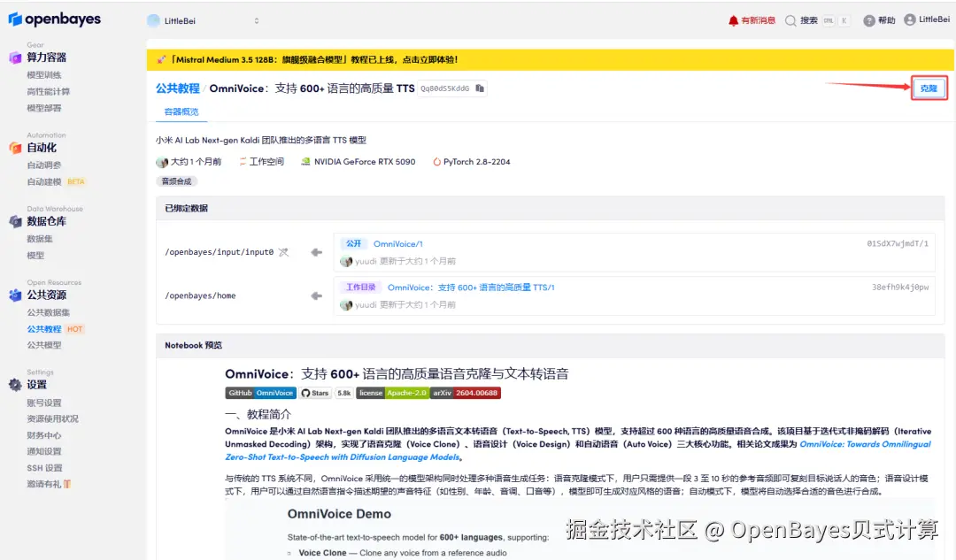This screenshot has width=956, height=560.
Task: Click the 公开 label on OmniVoice/1
Action: [353, 244]
